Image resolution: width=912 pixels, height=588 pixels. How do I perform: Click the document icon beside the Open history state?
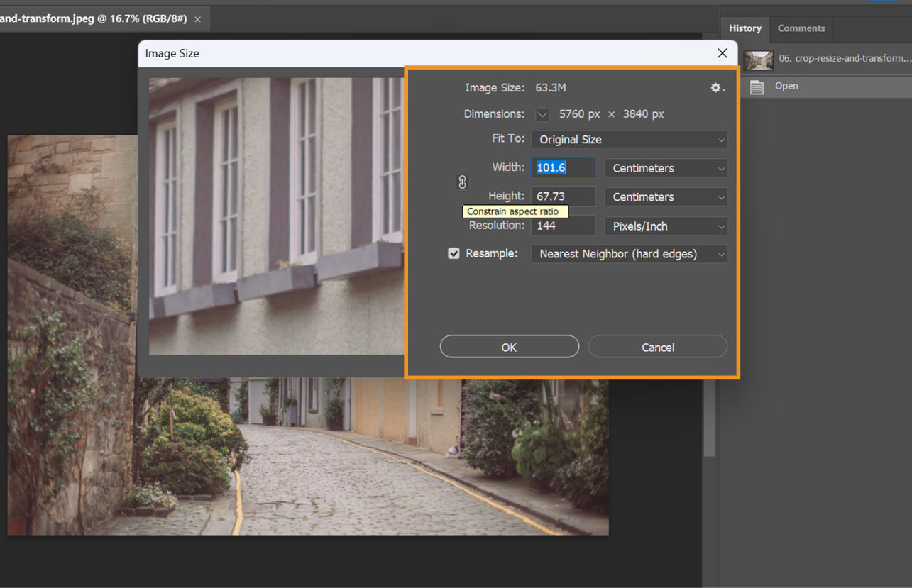click(756, 86)
